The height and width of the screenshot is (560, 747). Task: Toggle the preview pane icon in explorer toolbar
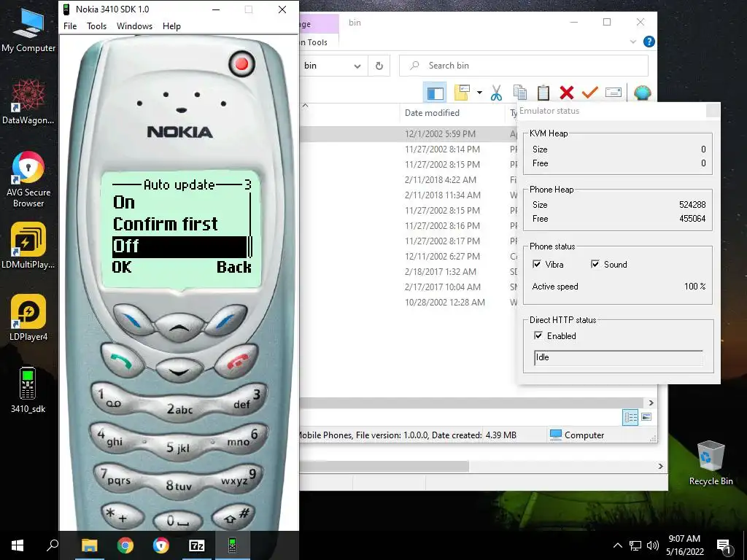[x=435, y=93]
